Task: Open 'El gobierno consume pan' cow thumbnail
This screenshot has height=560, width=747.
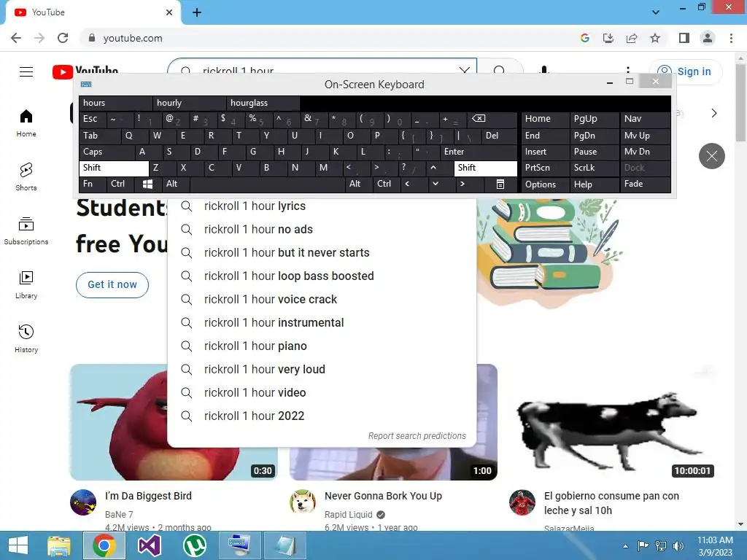Action: pos(611,422)
